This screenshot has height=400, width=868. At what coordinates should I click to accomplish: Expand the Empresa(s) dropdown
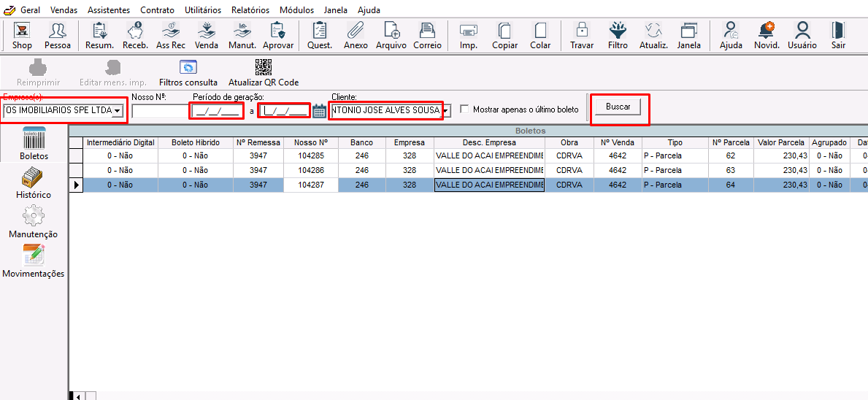pyautogui.click(x=117, y=111)
